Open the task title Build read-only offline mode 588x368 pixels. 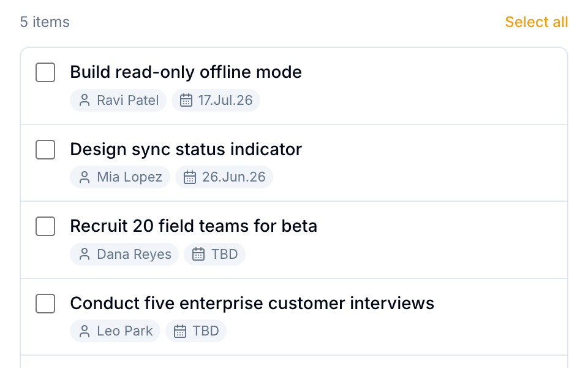(x=186, y=72)
